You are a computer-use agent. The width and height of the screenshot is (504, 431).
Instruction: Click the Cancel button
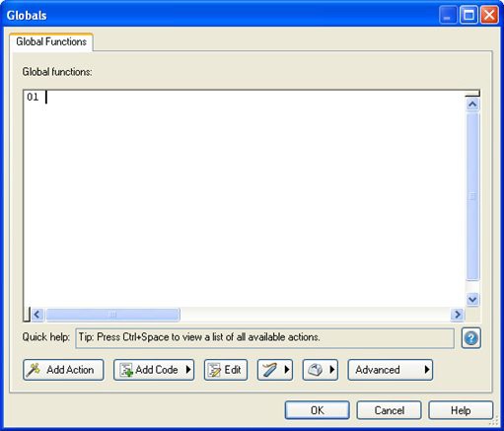click(x=389, y=410)
